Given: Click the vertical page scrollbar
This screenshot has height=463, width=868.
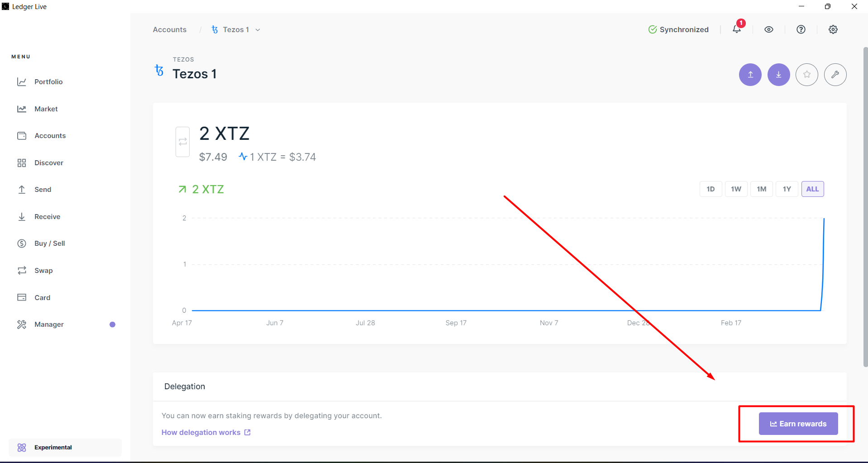Looking at the screenshot, I should pyautogui.click(x=865, y=207).
